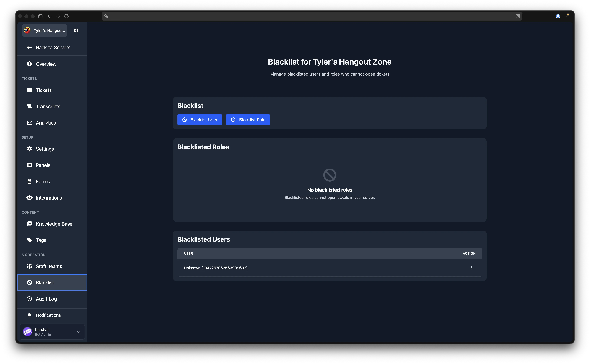
Task: Open Integrations in the sidebar
Action: click(52, 198)
